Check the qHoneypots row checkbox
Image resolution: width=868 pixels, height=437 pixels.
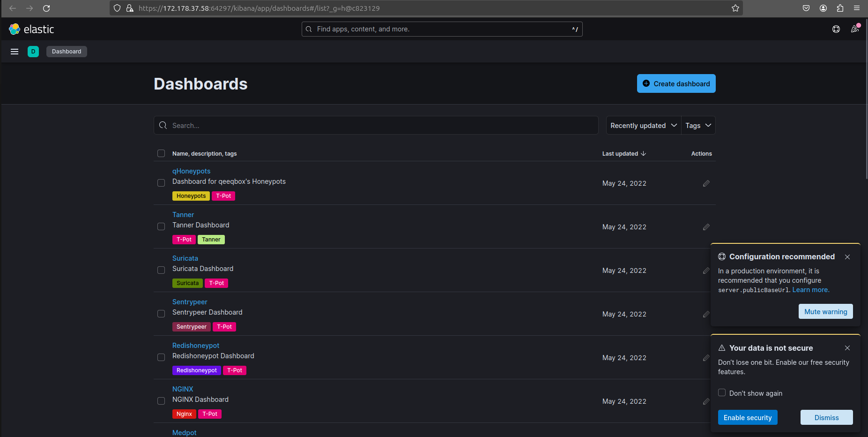pos(161,183)
